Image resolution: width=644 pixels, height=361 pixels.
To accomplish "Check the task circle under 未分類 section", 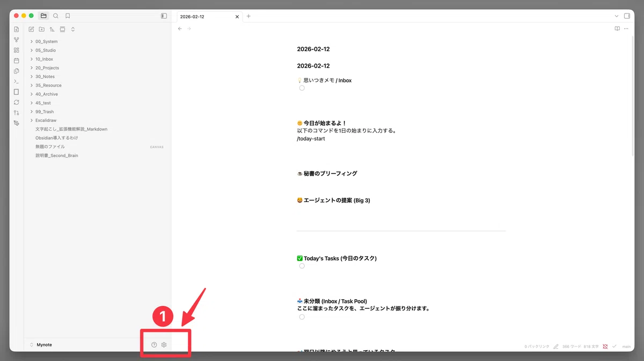I will pyautogui.click(x=302, y=317).
